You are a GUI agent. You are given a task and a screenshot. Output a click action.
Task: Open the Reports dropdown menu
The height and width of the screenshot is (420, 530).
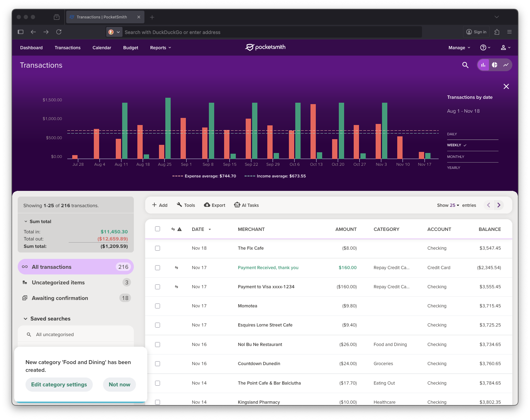click(160, 48)
